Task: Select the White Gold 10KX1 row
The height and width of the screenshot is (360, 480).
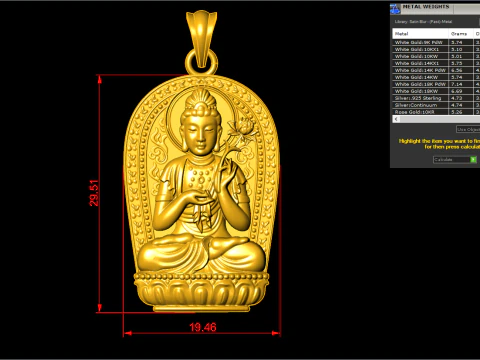Action: click(x=436, y=49)
